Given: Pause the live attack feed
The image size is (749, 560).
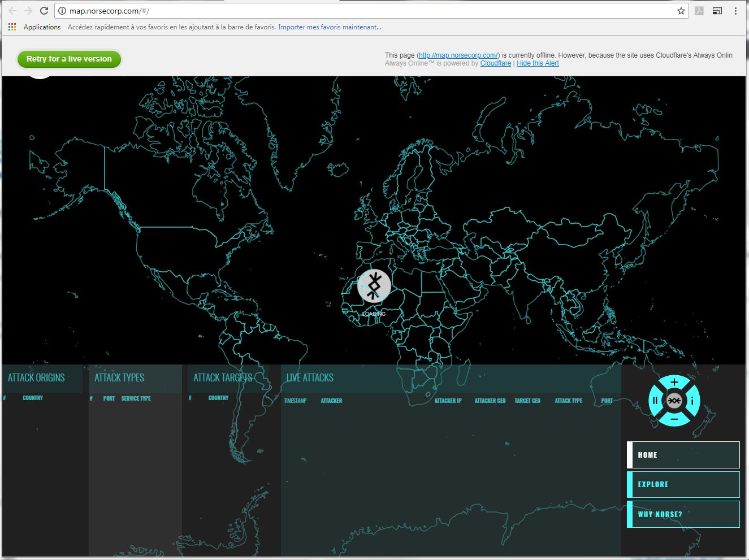Looking at the screenshot, I should coord(655,401).
